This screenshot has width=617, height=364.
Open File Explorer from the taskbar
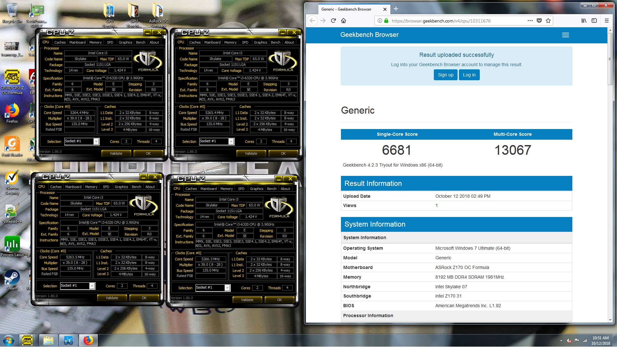(49, 340)
